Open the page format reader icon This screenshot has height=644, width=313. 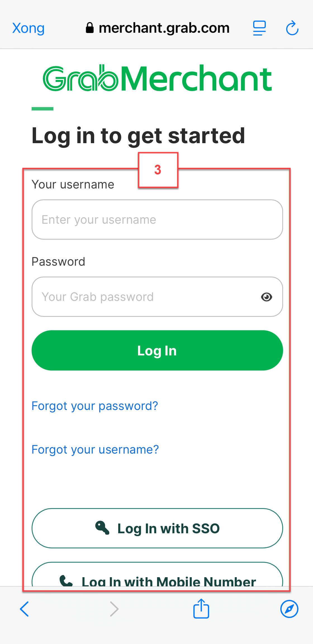click(259, 28)
